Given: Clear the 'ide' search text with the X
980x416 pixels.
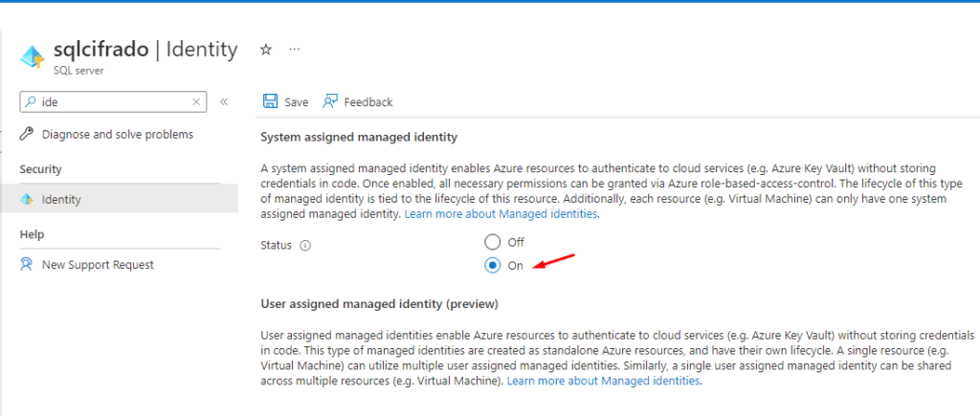Looking at the screenshot, I should 196,101.
